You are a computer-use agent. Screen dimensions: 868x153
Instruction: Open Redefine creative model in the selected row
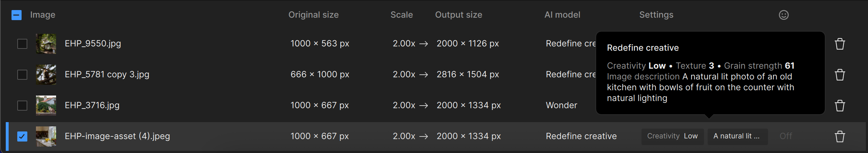point(581,136)
